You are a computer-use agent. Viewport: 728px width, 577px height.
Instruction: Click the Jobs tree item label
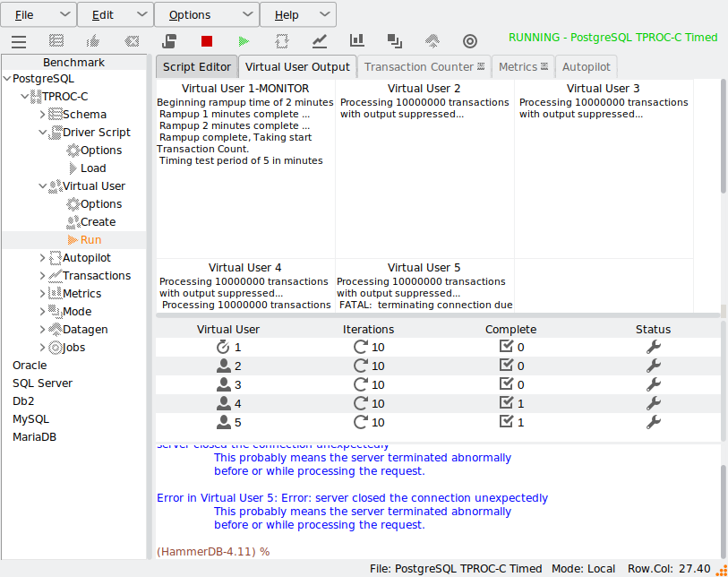pos(73,348)
